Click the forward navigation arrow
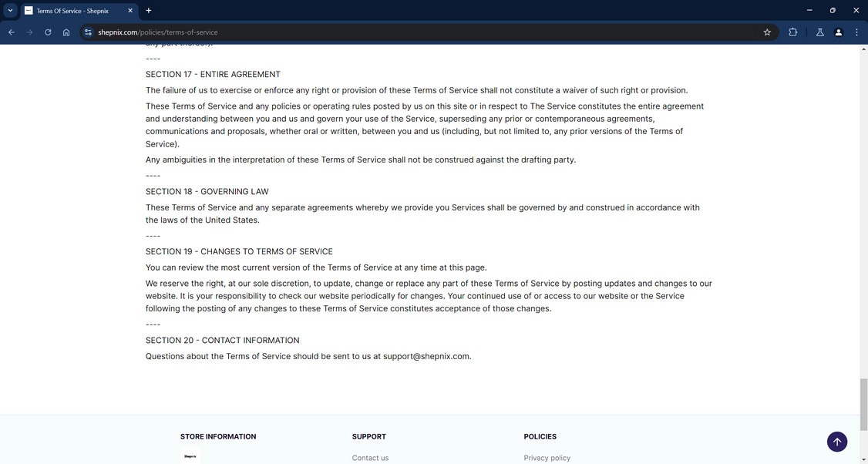The image size is (868, 464). click(29, 32)
